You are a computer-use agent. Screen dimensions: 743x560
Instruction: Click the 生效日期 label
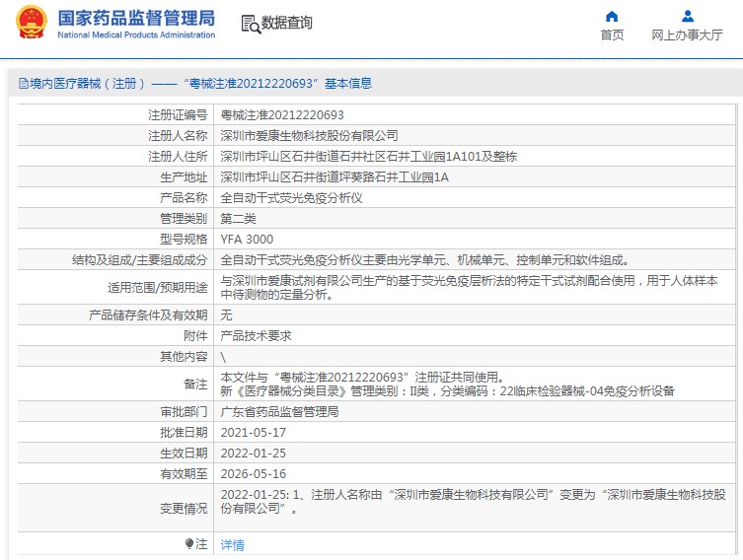(184, 454)
